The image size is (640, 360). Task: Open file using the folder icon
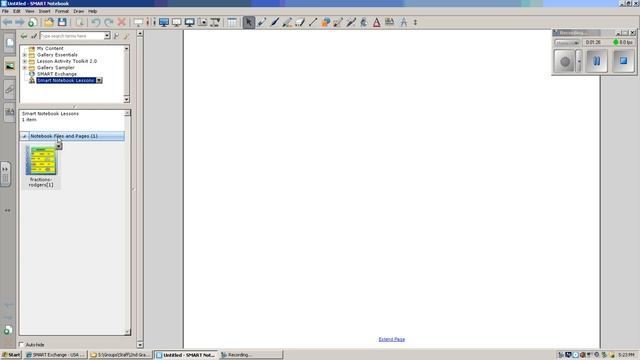(49, 22)
